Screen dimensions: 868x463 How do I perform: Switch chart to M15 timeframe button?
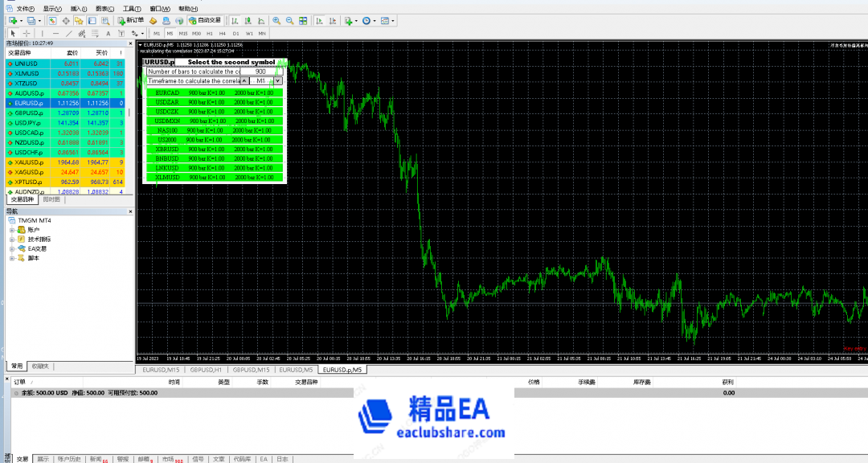[183, 33]
